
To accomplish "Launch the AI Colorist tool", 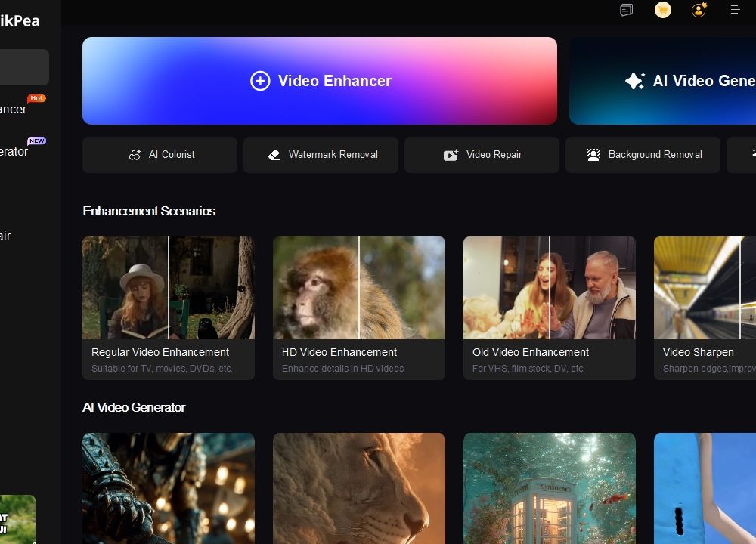I will (x=160, y=155).
